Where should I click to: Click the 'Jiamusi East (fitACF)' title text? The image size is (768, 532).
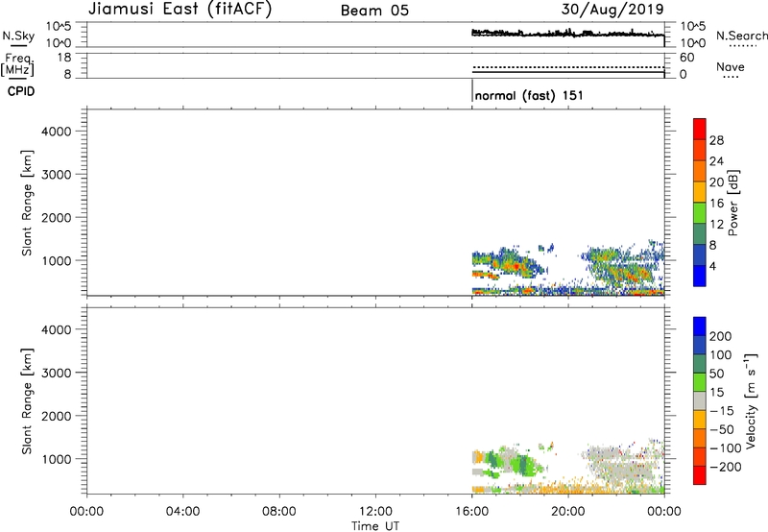180,10
